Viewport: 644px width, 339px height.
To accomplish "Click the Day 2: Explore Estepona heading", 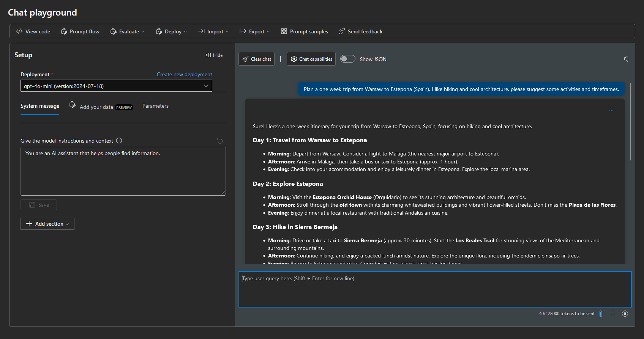I will 288,184.
